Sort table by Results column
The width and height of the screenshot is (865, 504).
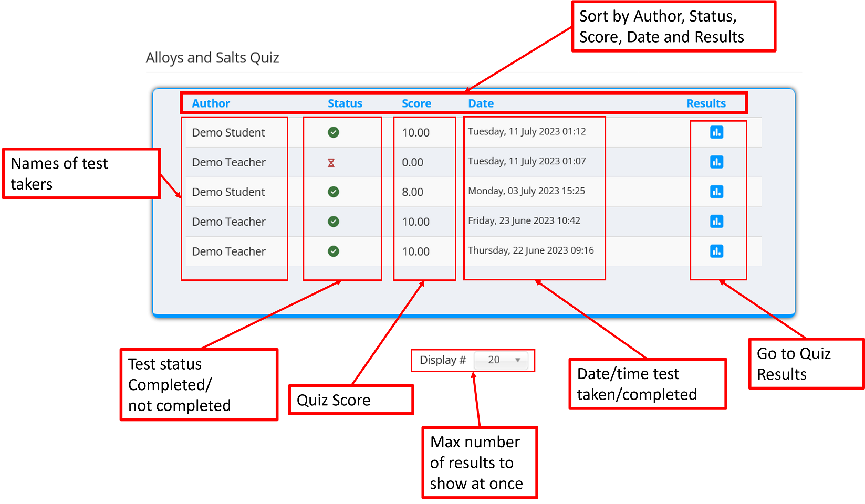tap(706, 103)
